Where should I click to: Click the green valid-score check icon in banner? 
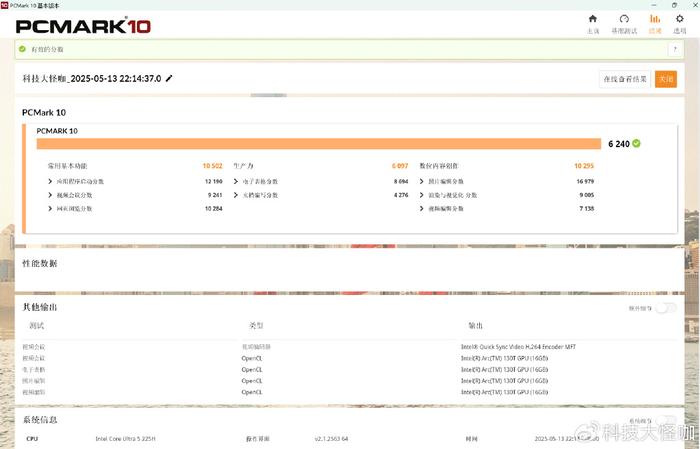(22, 49)
